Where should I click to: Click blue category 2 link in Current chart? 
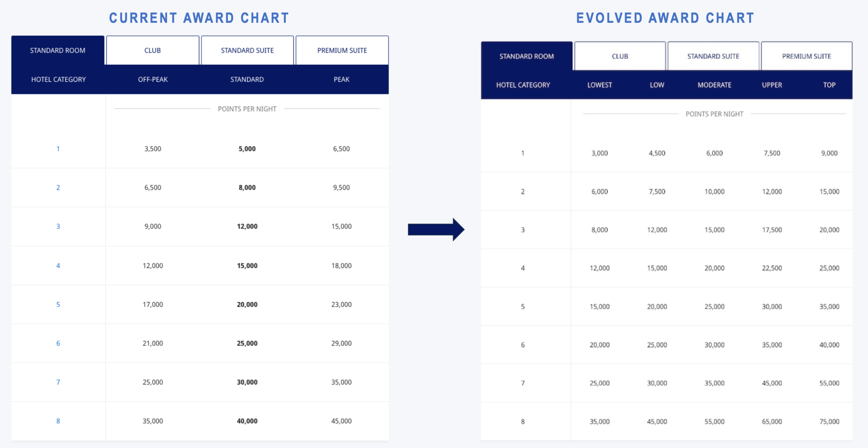(x=58, y=188)
